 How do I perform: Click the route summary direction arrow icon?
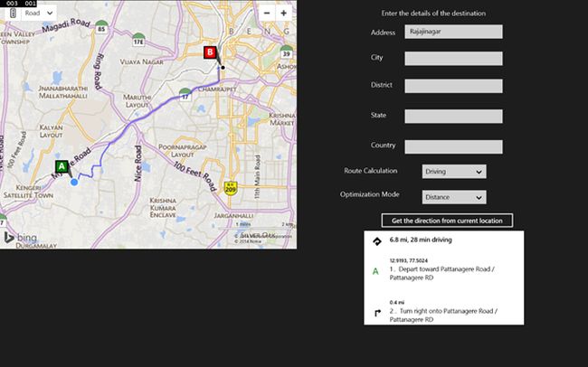point(377,241)
